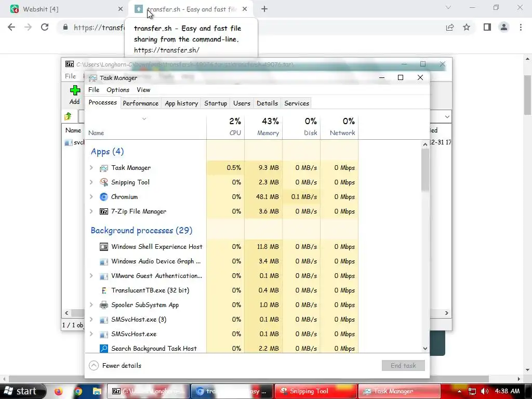The image size is (532, 399).
Task: Toggle the browser side panel icon
Action: (487, 27)
